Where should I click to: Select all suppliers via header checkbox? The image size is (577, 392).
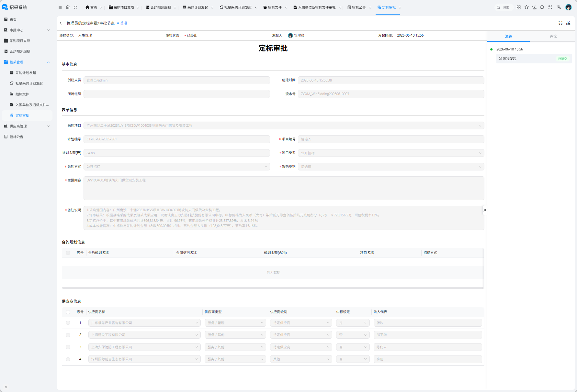click(x=68, y=312)
